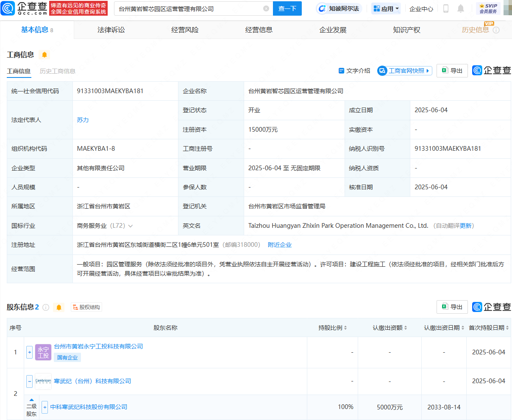512x420 pixels.
Task: Switch to 企业发展 tab
Action: pos(333,30)
